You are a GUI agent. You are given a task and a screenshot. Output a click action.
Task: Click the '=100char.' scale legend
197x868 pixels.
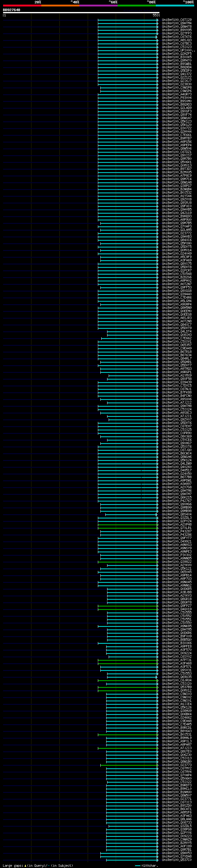pos(150,866)
